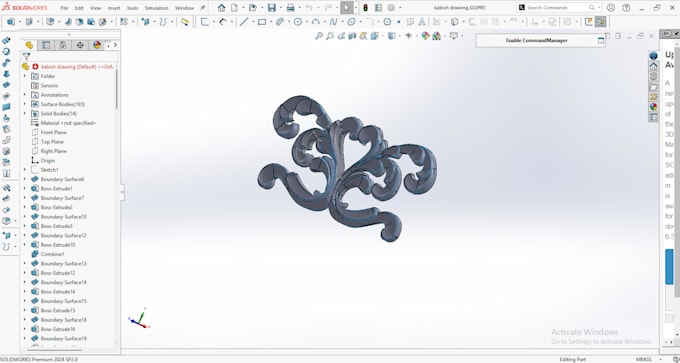Activate the Select arrow cursor tool

[347, 8]
